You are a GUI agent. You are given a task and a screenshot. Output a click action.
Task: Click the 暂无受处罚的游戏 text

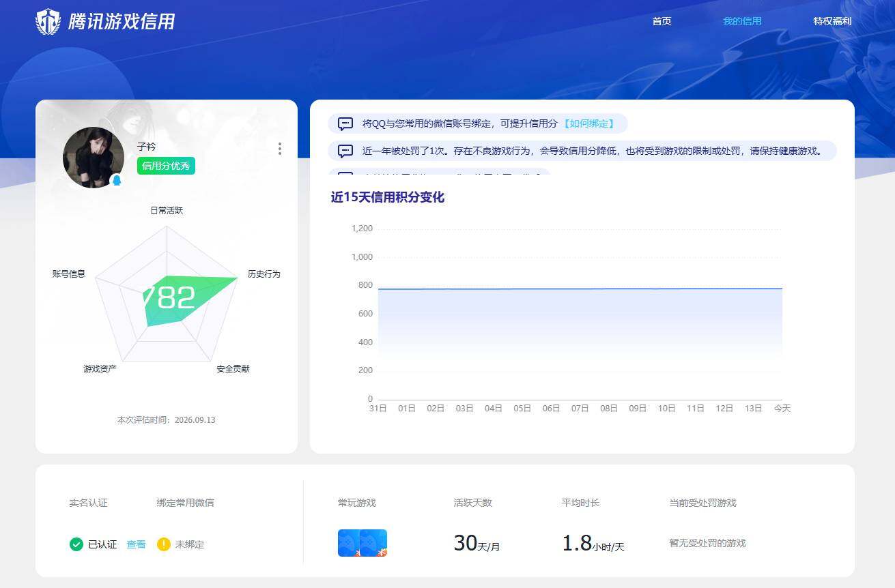point(707,543)
